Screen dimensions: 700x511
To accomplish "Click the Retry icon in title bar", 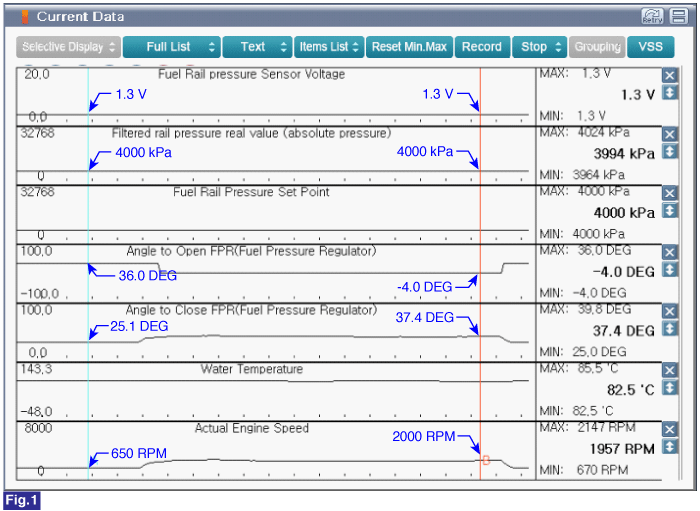I will coord(652,17).
